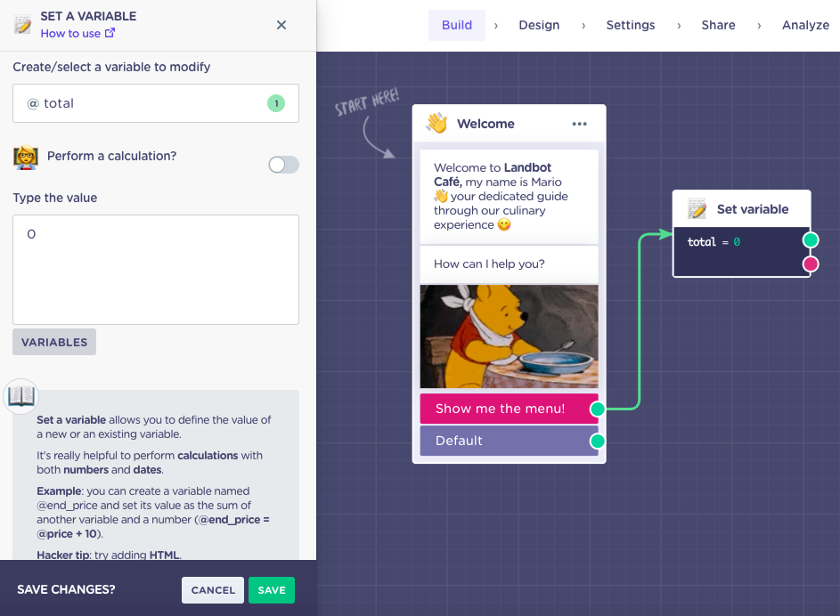Switch to the Share tab
The width and height of the screenshot is (840, 616).
click(x=718, y=25)
